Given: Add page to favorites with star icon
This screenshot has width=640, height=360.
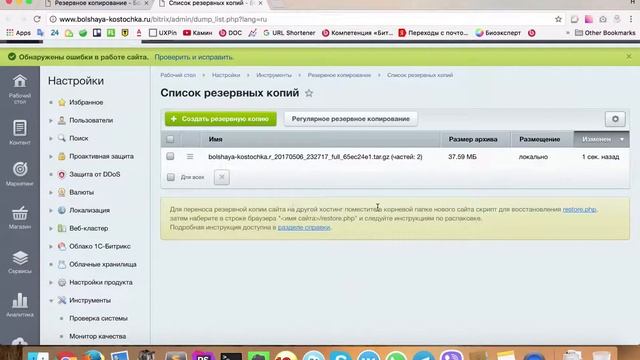Looking at the screenshot, I should pyautogui.click(x=309, y=93).
